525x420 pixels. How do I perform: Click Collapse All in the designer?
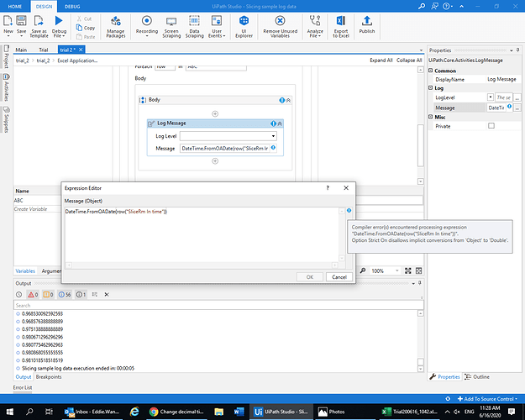[408, 60]
